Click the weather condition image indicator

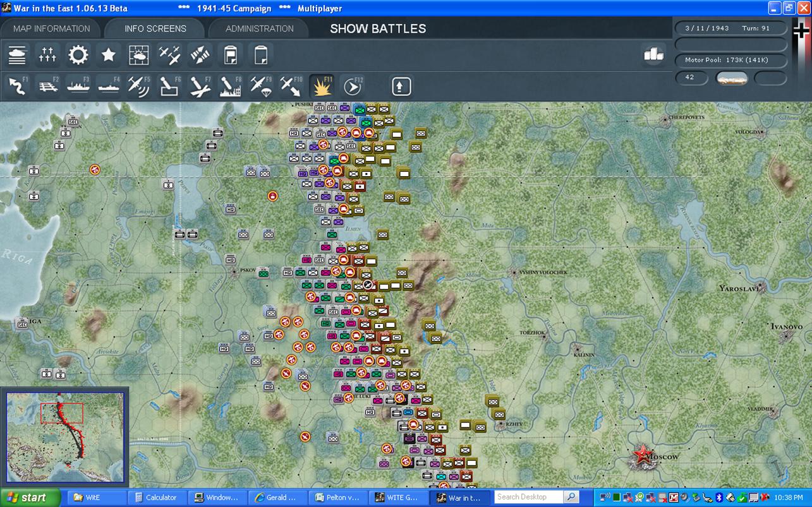(x=731, y=78)
